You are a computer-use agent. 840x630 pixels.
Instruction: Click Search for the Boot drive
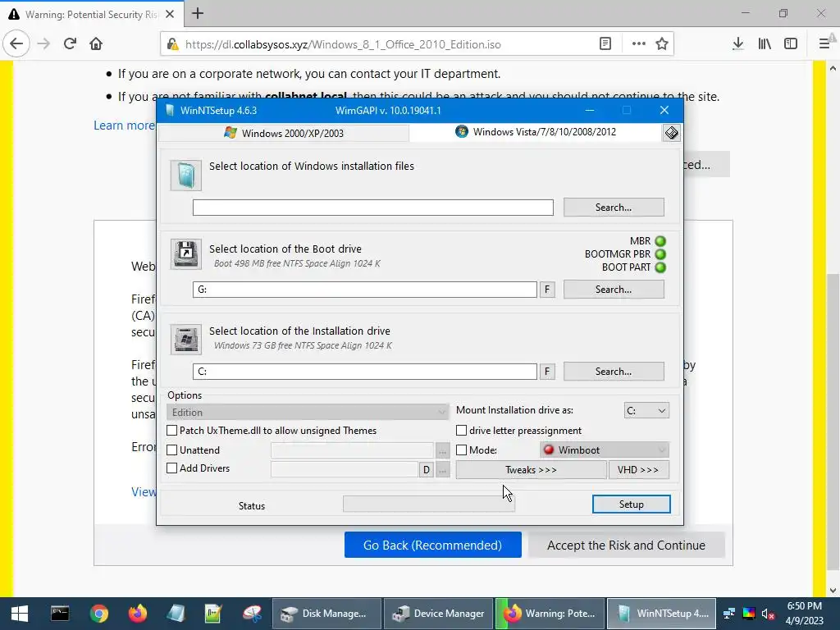614,290
